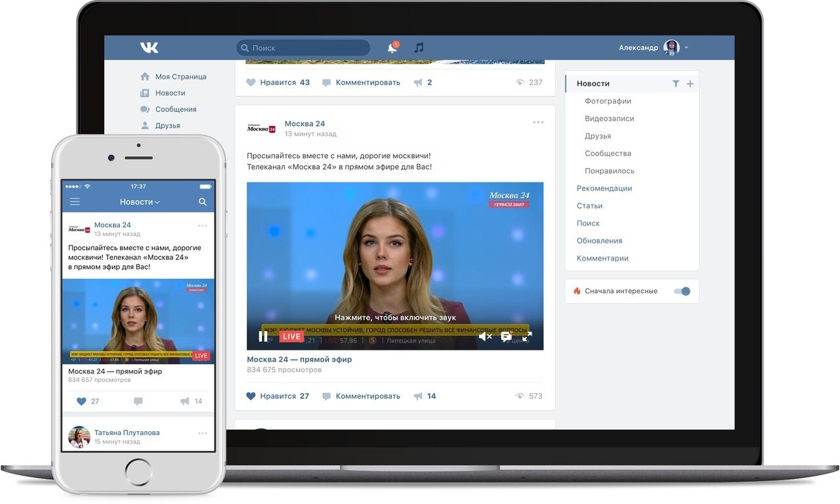
Task: Select Фотографии in the news feed panel
Action: pos(610,100)
